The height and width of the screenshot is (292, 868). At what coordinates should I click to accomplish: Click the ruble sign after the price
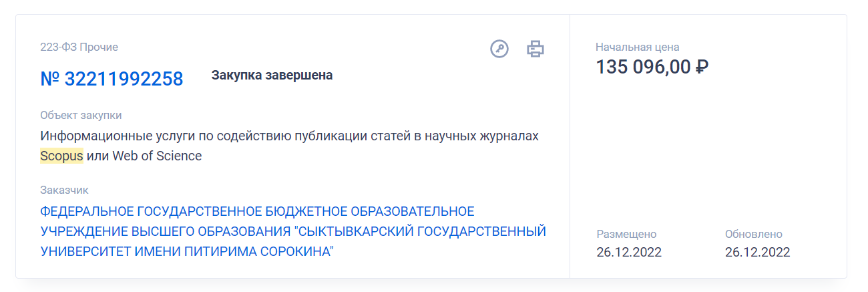pos(702,67)
